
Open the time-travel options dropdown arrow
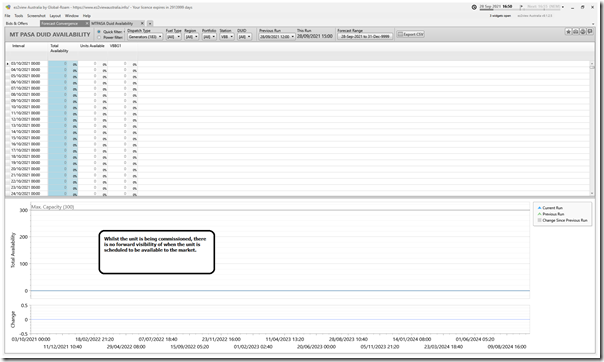[563, 7]
